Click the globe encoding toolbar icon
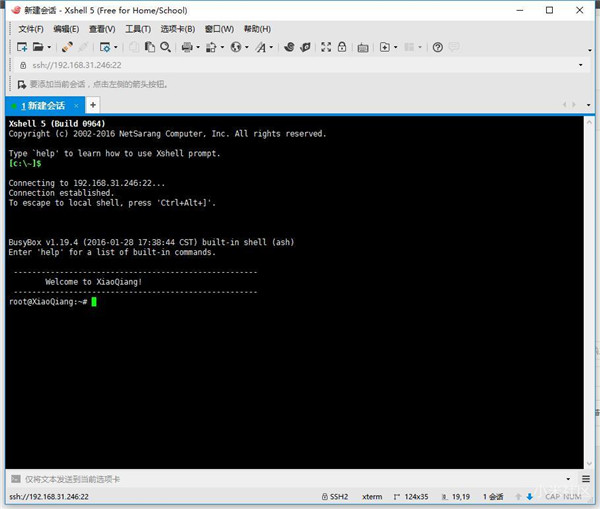This screenshot has height=509, width=600. [236, 47]
